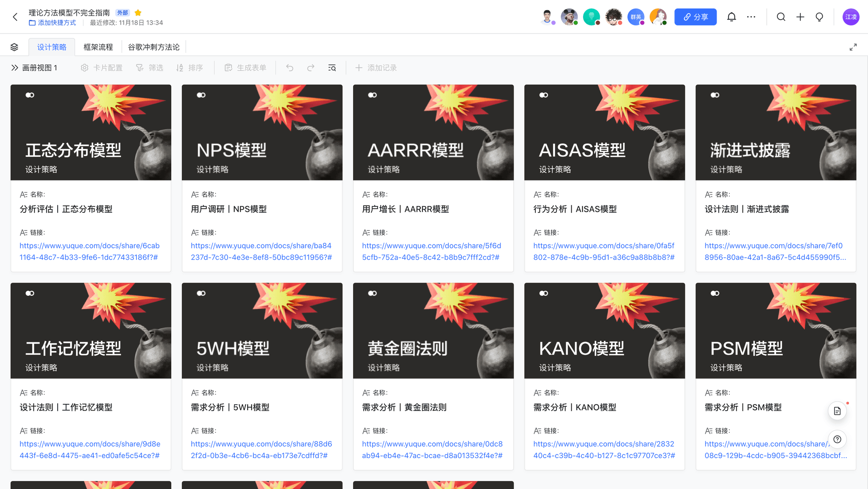Open the yuque link in 正态分布模型 card
868x489 pixels.
tap(89, 251)
